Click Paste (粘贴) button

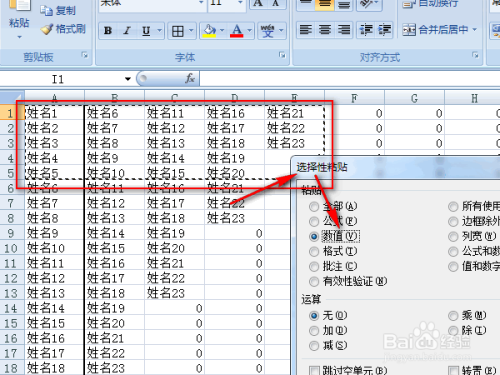(x=19, y=14)
